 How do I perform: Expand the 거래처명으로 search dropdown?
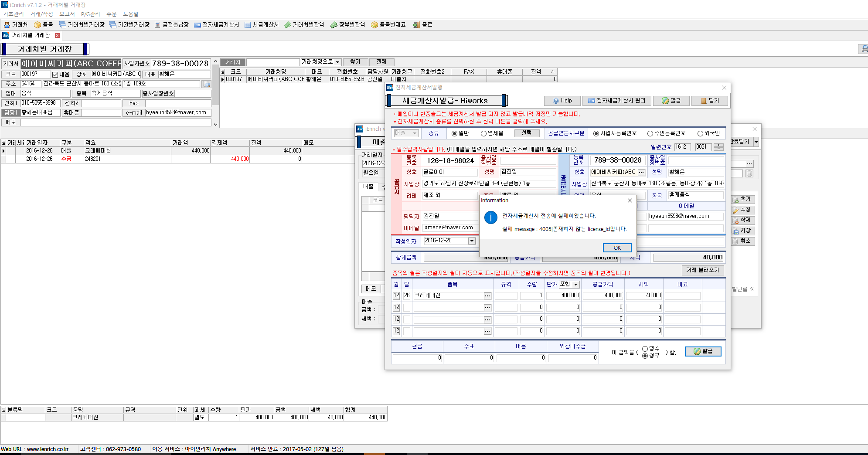tap(338, 62)
